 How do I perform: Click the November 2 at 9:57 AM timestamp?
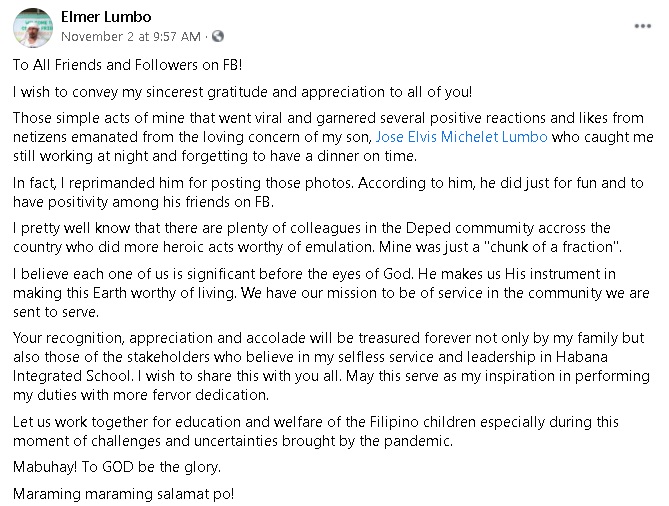tap(131, 37)
